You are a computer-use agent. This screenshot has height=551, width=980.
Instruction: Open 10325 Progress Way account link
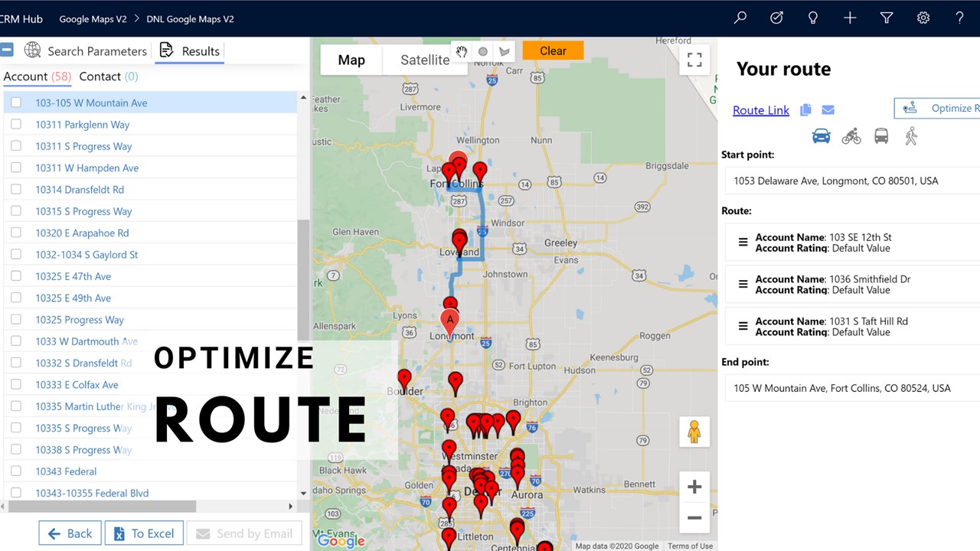pos(80,320)
